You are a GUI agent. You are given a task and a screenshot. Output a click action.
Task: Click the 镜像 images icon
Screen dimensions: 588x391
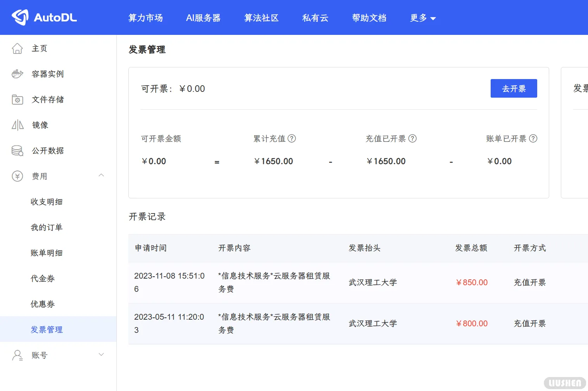17,125
